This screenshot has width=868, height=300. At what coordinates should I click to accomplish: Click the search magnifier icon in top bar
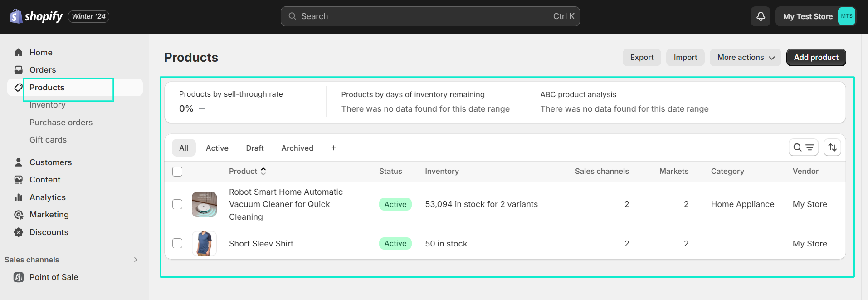[293, 16]
